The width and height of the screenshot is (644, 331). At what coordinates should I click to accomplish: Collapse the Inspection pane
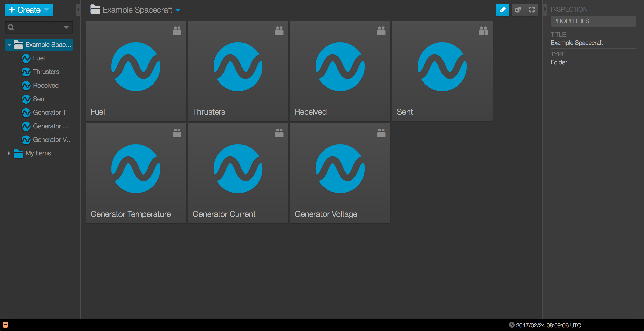click(545, 10)
